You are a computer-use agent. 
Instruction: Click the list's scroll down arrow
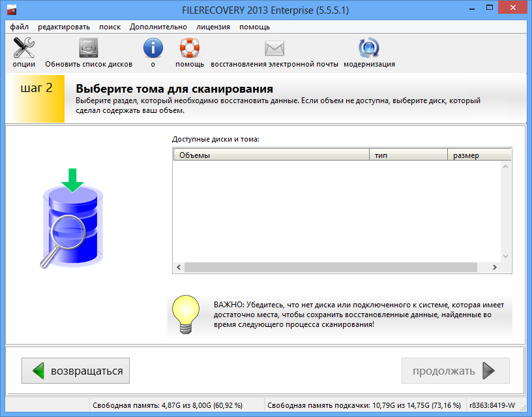505,256
